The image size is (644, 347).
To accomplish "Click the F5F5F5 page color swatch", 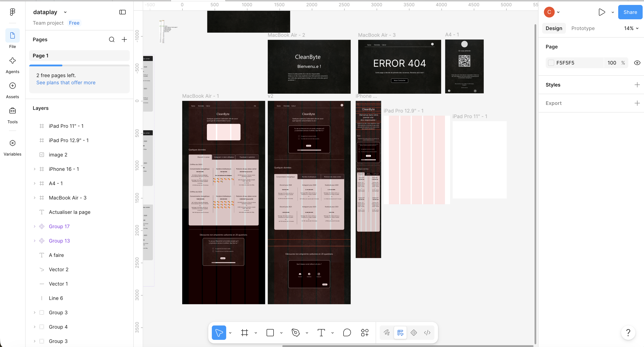I will [x=551, y=63].
